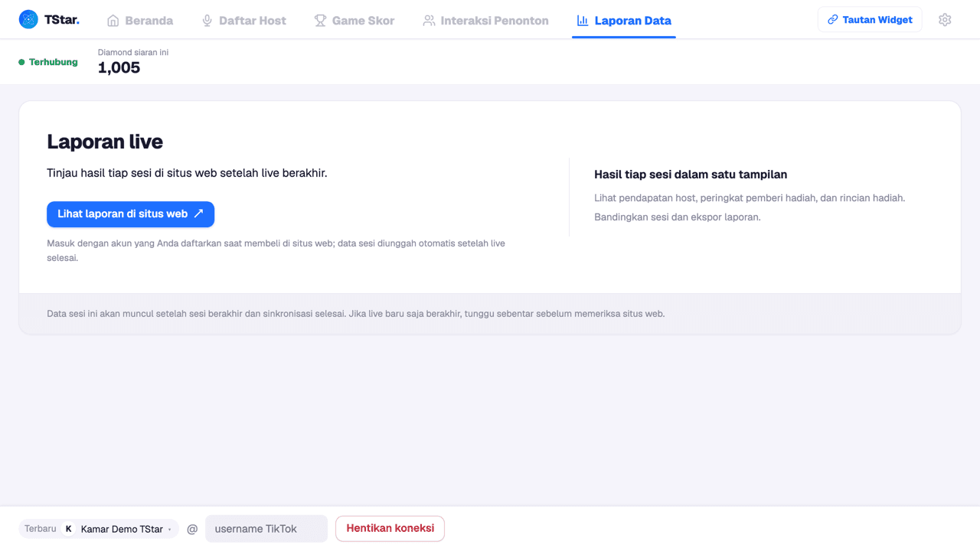Select the Interaksi Penonton tab

485,21
